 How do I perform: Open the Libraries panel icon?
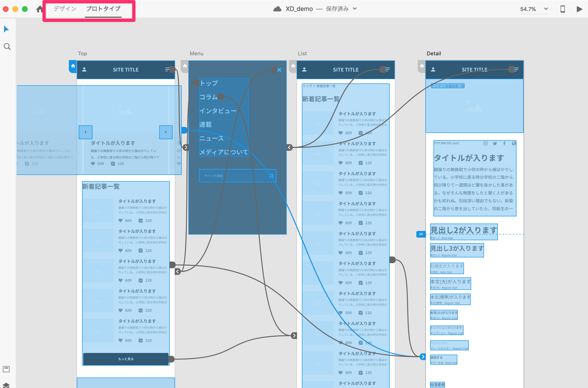(x=6, y=369)
